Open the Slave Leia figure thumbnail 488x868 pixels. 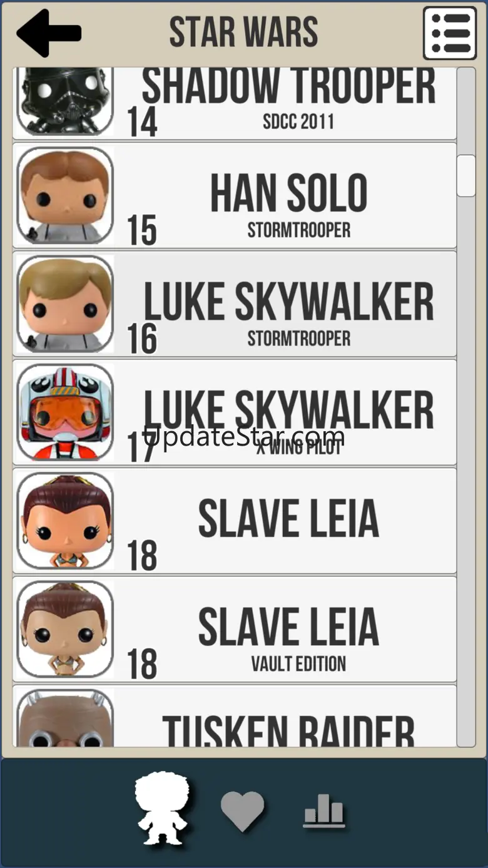tap(65, 520)
